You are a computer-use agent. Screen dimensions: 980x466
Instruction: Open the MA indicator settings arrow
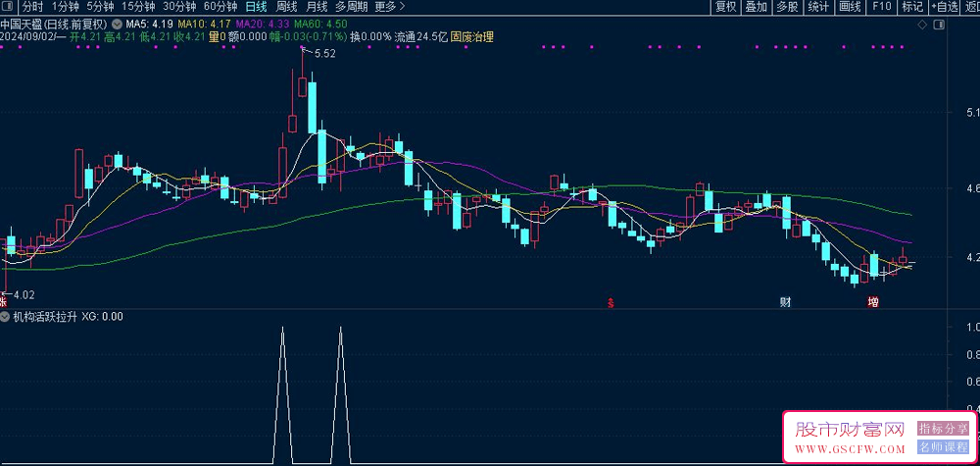117,25
